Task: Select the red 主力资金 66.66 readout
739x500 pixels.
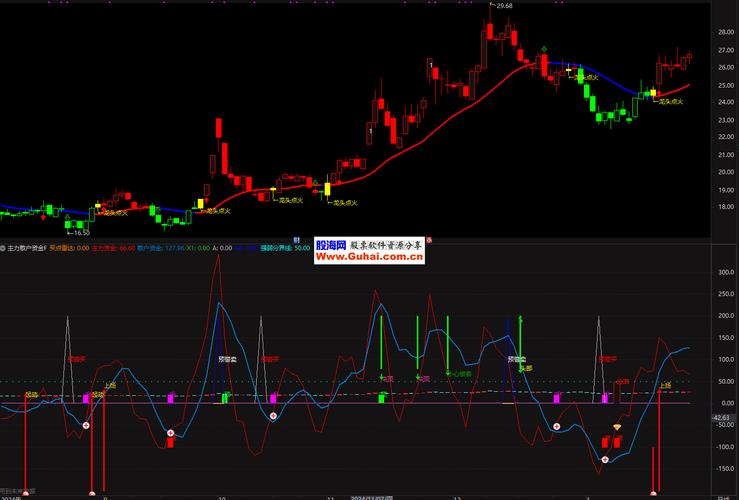Action: click(114, 248)
